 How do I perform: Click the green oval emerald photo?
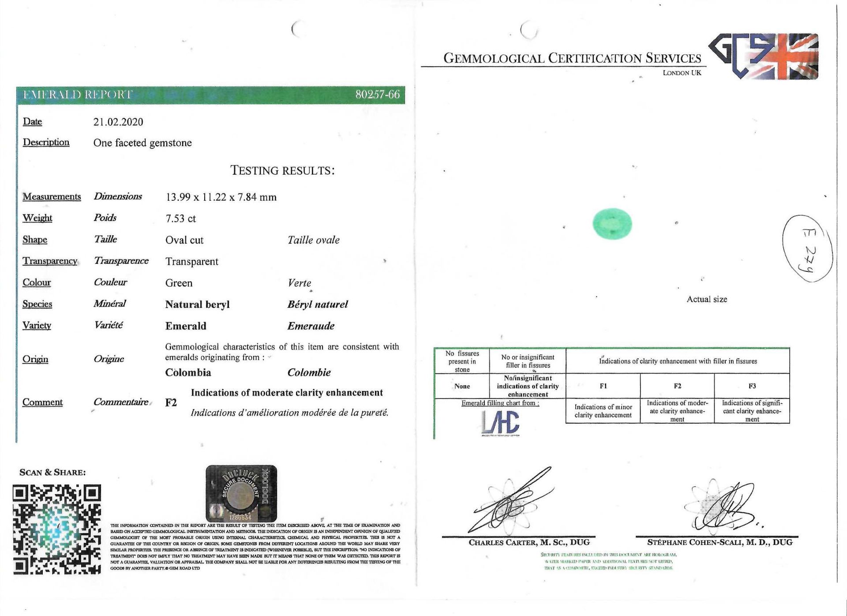point(612,224)
